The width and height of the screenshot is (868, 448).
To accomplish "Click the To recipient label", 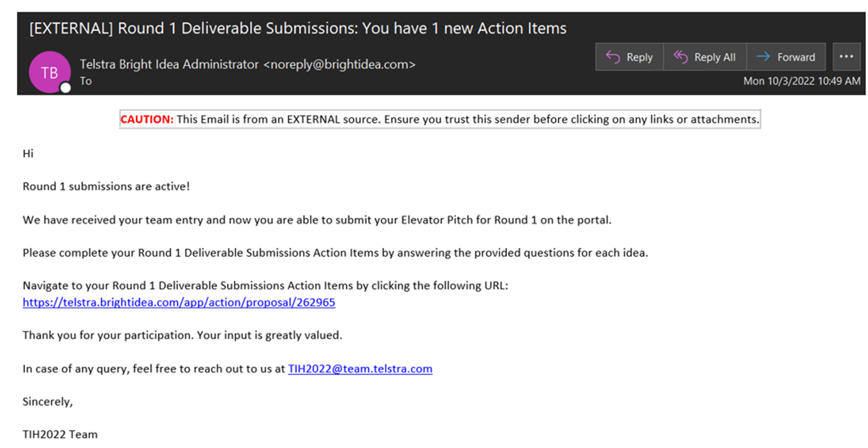I will click(x=86, y=81).
